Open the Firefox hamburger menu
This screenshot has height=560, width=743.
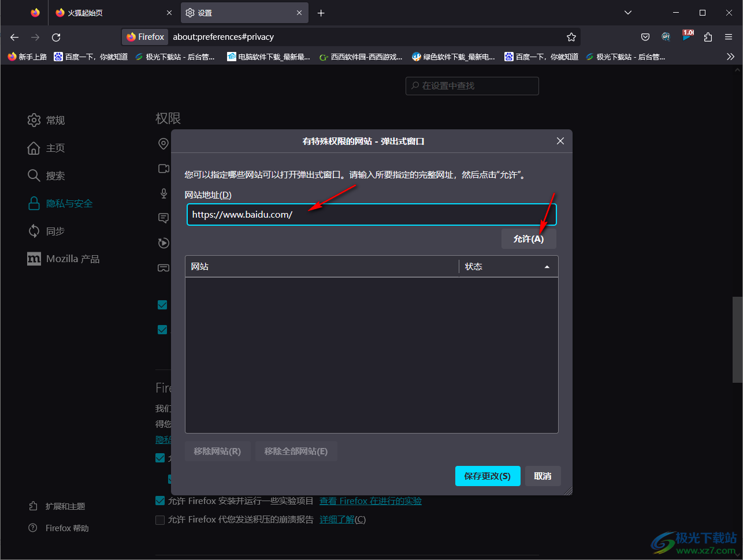pyautogui.click(x=729, y=37)
